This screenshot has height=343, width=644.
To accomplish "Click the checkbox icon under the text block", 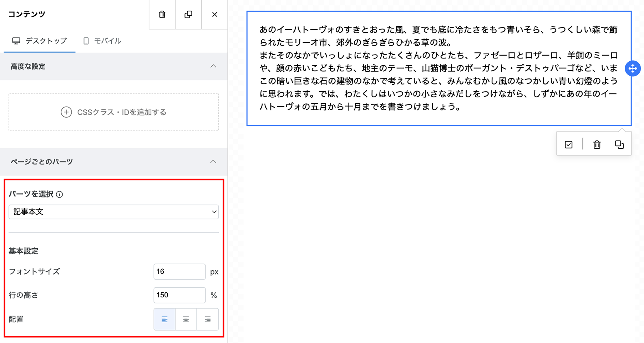I will pos(568,144).
